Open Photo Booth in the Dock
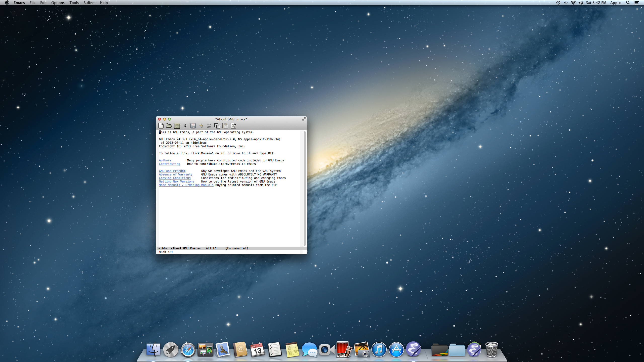The height and width of the screenshot is (362, 644). [x=344, y=349]
